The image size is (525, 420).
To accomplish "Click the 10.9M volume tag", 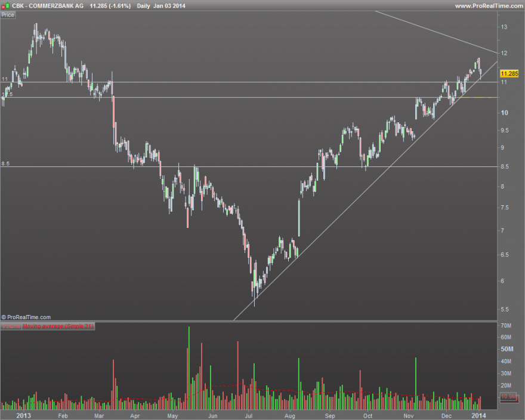I will point(509,397).
